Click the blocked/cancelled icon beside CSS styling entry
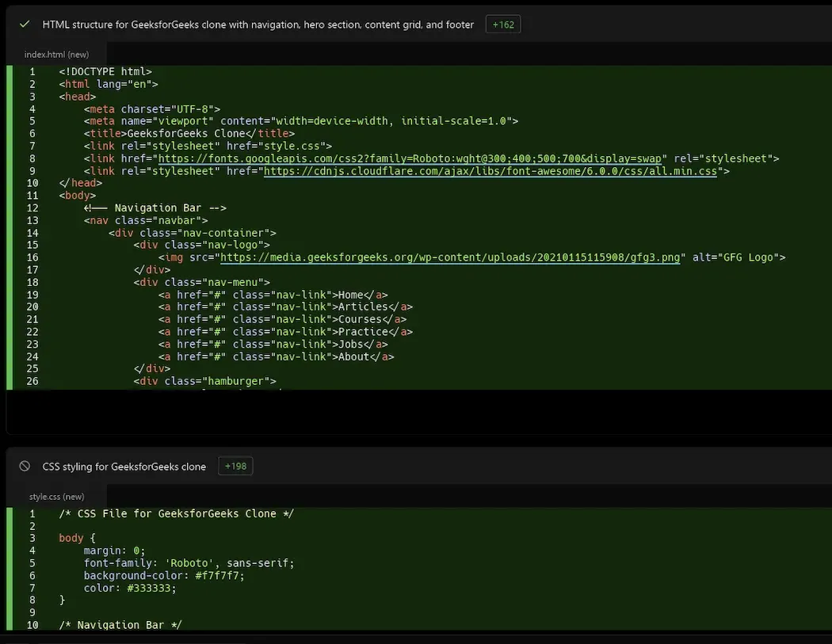 (24, 466)
